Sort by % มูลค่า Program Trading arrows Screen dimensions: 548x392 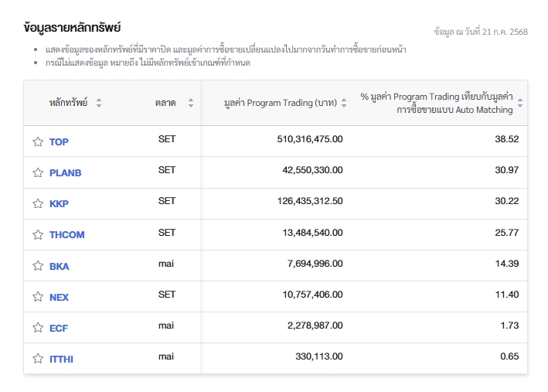tap(520, 103)
